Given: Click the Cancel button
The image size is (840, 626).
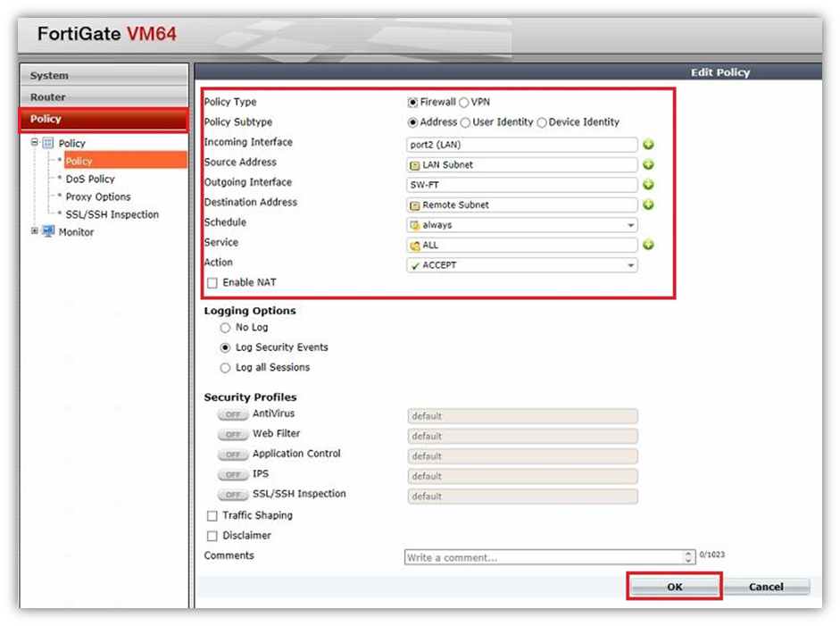Looking at the screenshot, I should pyautogui.click(x=766, y=587).
